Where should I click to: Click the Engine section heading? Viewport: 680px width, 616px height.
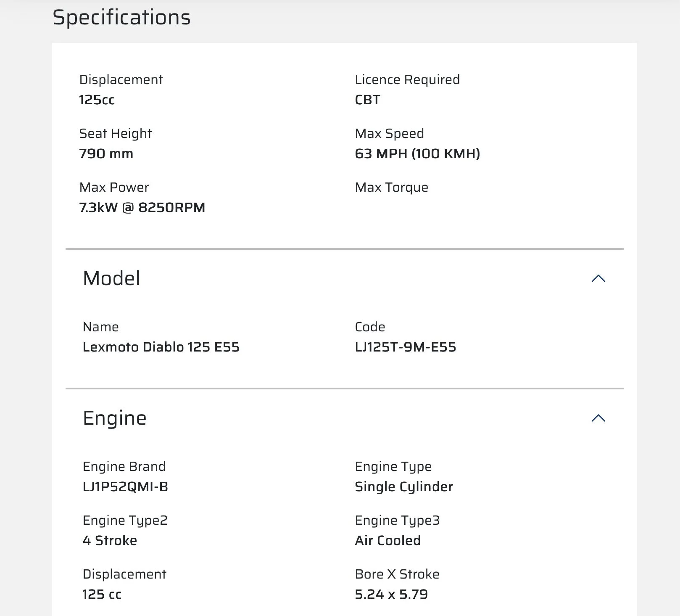(x=115, y=418)
